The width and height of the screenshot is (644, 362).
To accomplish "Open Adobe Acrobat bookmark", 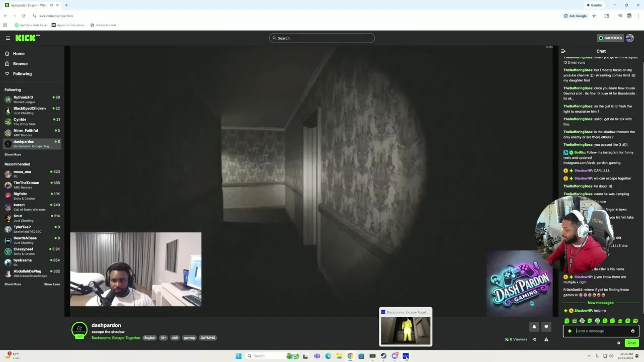I will (x=103, y=25).
